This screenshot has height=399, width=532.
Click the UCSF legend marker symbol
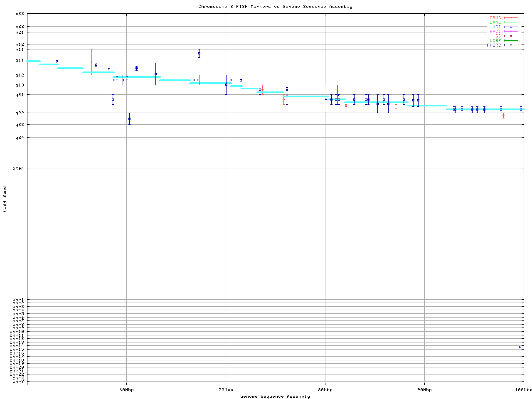[511, 40]
